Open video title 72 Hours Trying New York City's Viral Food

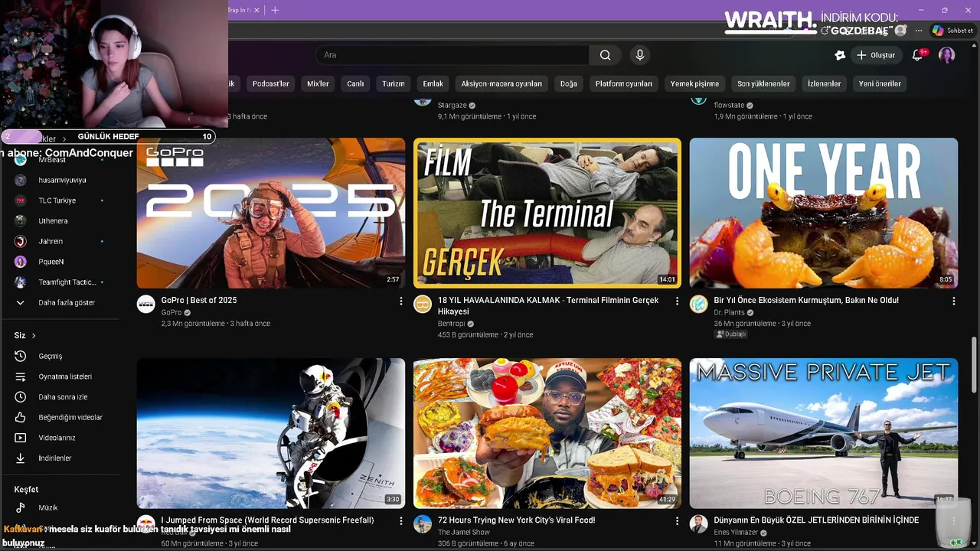pos(517,520)
